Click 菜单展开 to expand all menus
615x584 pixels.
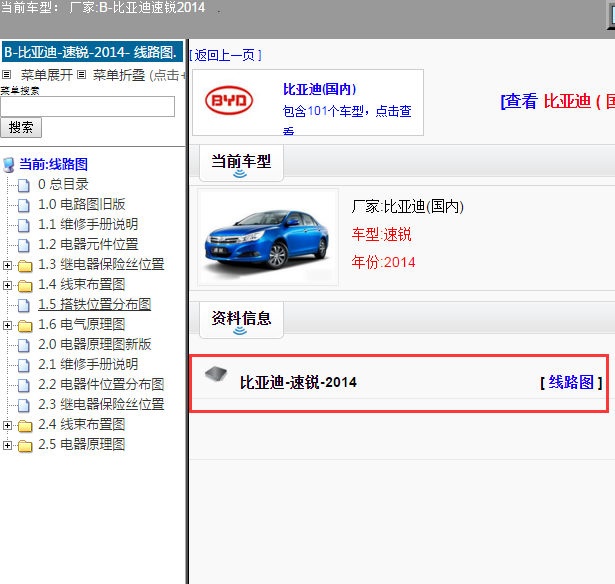(48, 75)
